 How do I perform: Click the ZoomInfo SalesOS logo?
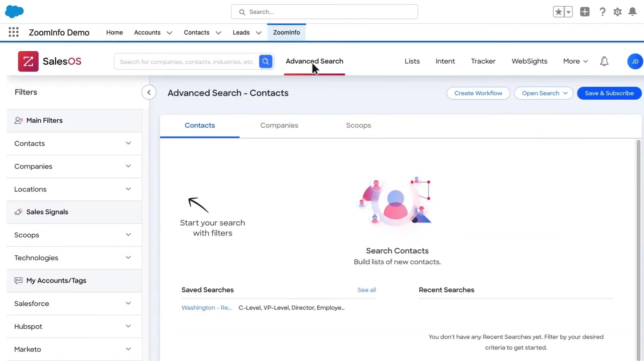[x=50, y=61]
